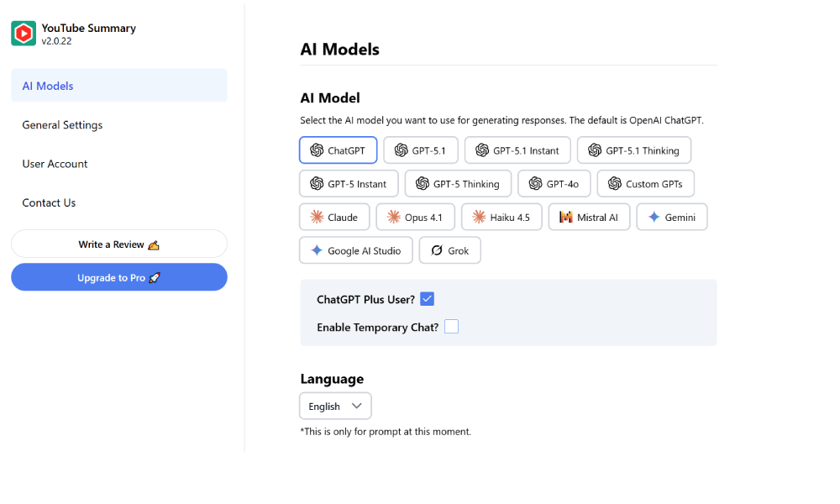Uncheck the ChatGPT Plus User checkbox
Image resolution: width=840 pixels, height=504 pixels.
(427, 299)
